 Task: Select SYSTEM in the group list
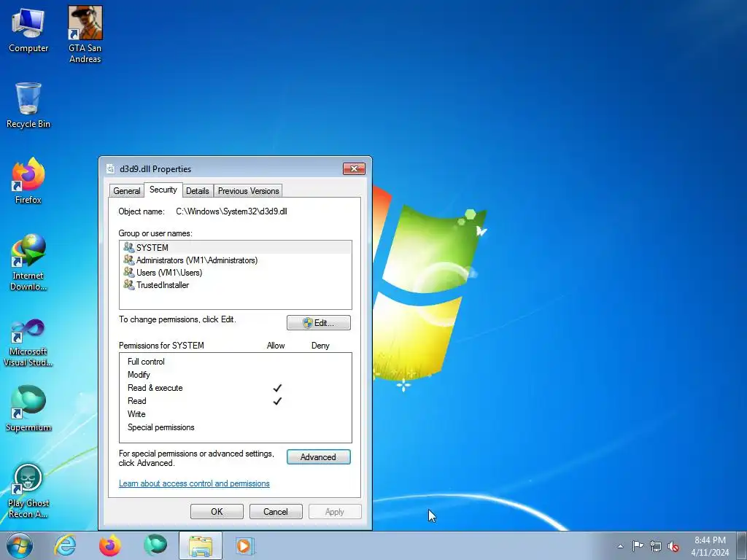tap(236, 248)
